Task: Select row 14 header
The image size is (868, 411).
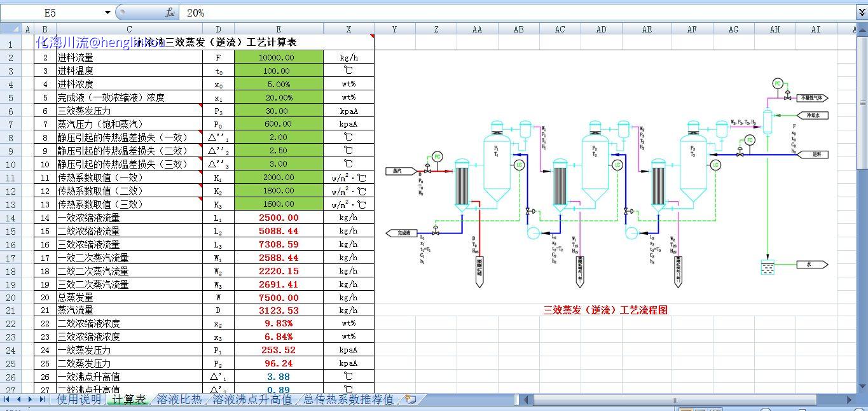Action: pyautogui.click(x=10, y=218)
